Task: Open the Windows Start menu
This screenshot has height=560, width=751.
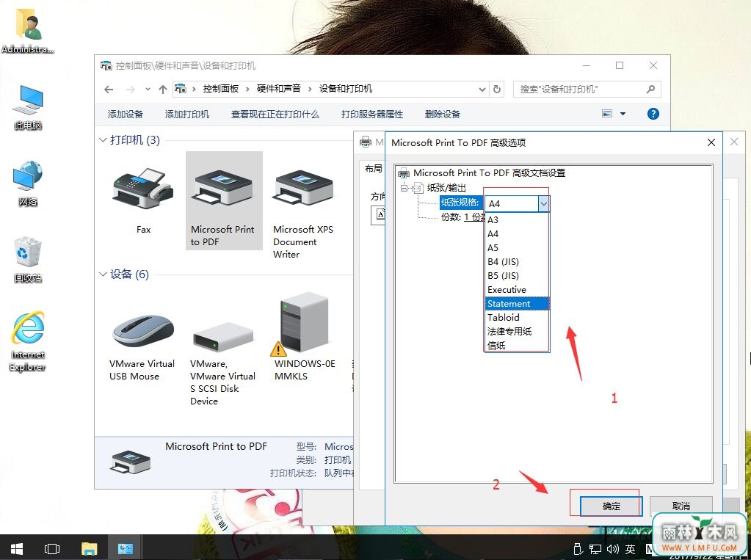Action: click(x=17, y=548)
